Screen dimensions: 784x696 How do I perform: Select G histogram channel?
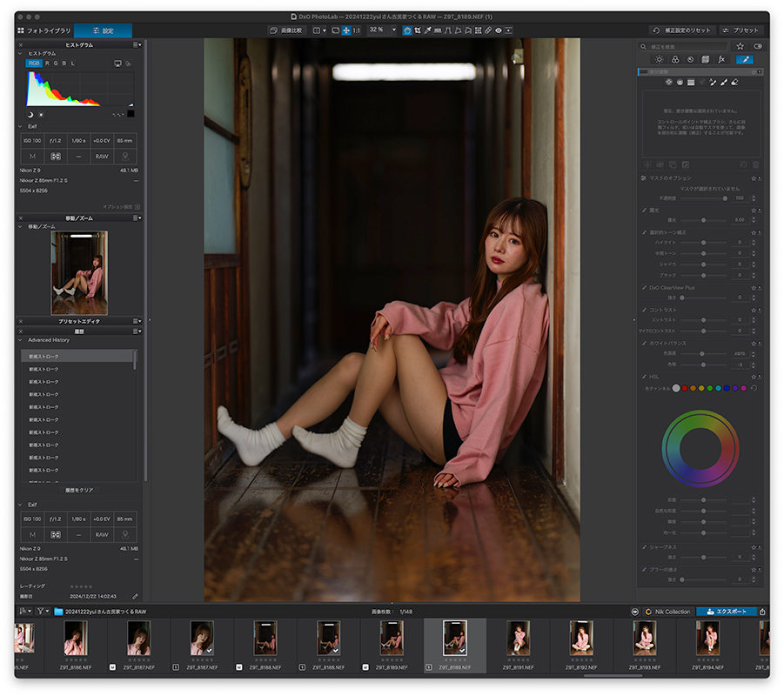(x=56, y=64)
